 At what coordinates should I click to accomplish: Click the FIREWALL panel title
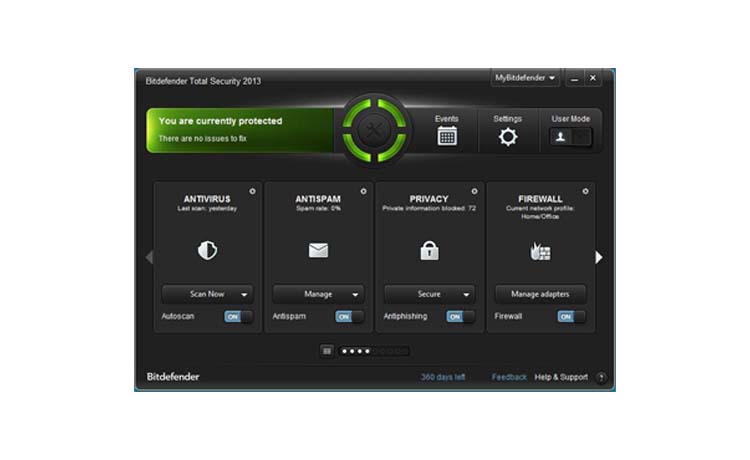coord(540,199)
